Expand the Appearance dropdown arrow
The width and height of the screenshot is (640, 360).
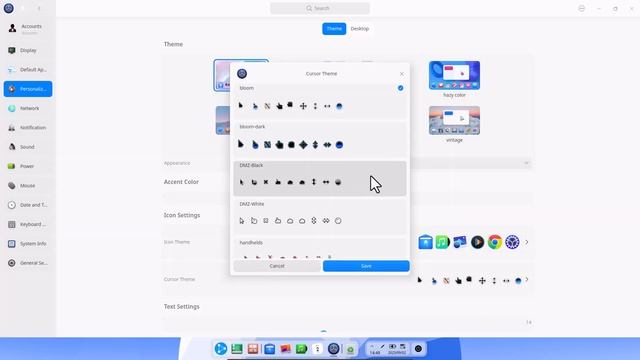526,163
